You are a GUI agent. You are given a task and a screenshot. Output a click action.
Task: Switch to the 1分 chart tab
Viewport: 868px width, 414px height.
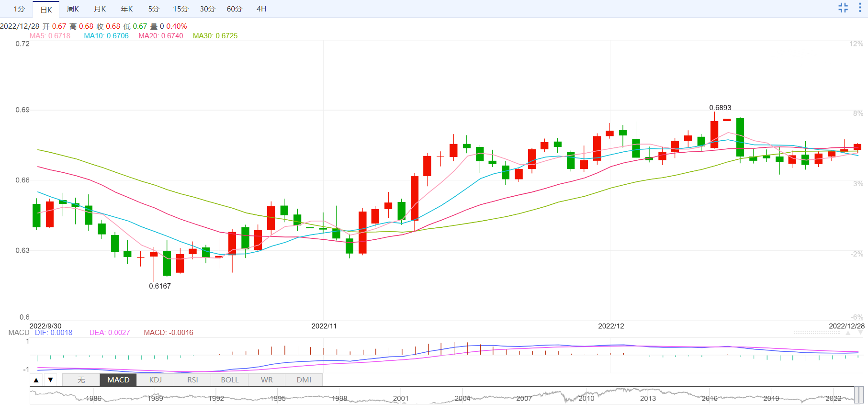coord(19,9)
